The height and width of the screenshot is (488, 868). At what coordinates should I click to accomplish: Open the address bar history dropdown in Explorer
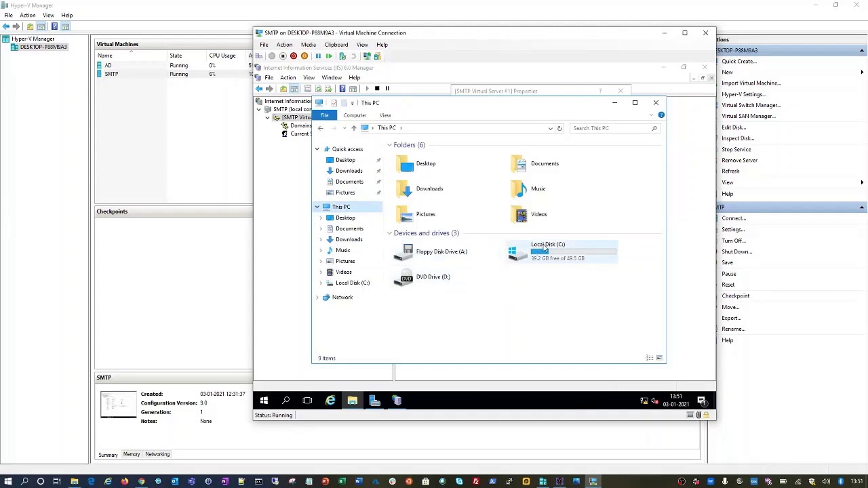point(550,128)
